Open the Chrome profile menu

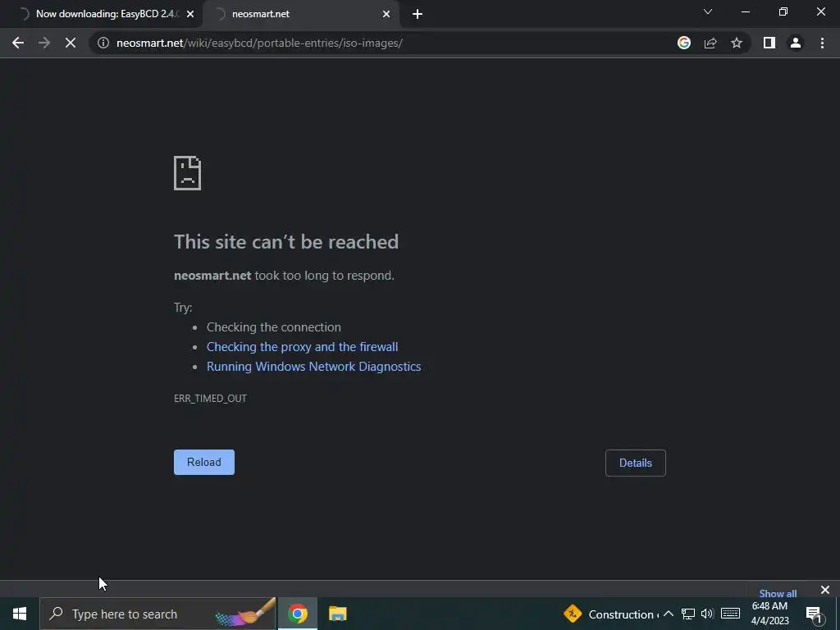(796, 43)
